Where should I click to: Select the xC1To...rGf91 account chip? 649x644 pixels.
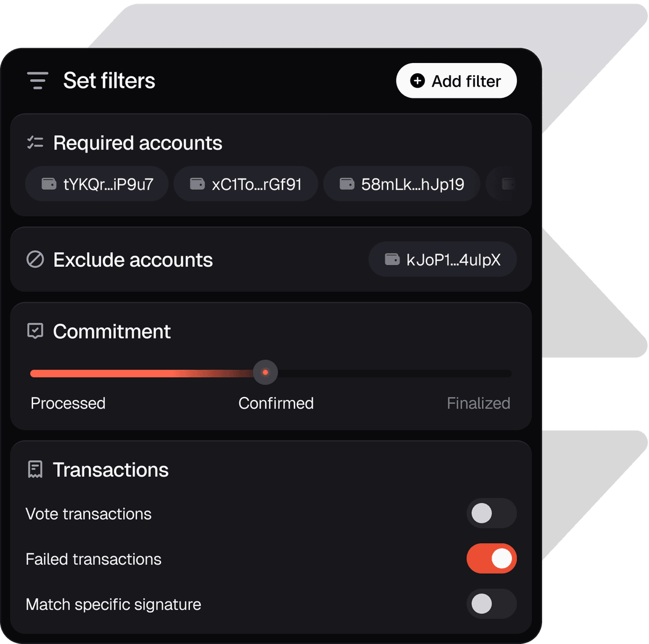pyautogui.click(x=246, y=184)
